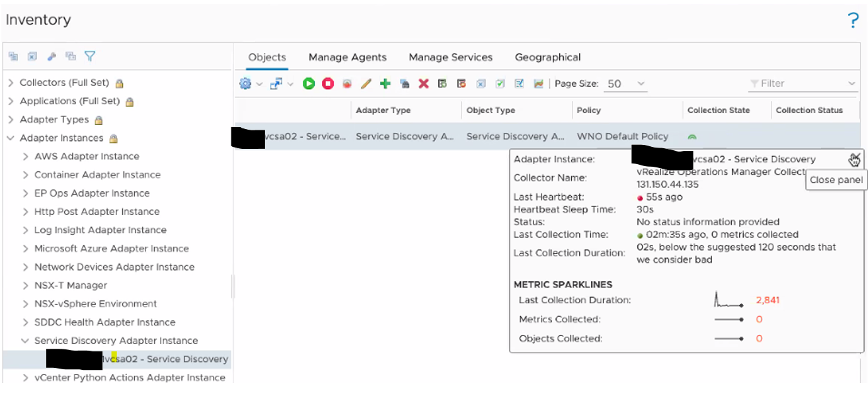Sort by the Collection State column header

[718, 111]
